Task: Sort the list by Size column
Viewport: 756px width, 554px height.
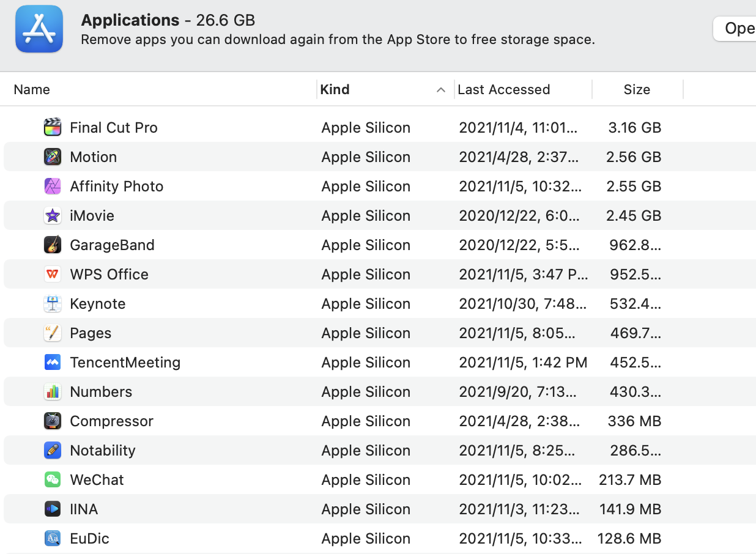Action: (x=637, y=89)
